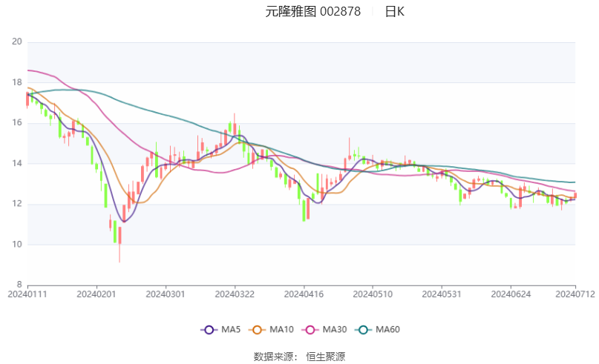The width and height of the screenshot is (599, 364).
Task: Click the MA60 teal circle icon
Action: pyautogui.click(x=363, y=330)
